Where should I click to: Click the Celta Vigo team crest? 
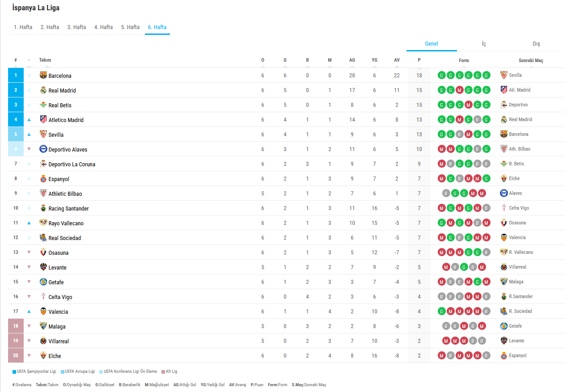(x=43, y=296)
